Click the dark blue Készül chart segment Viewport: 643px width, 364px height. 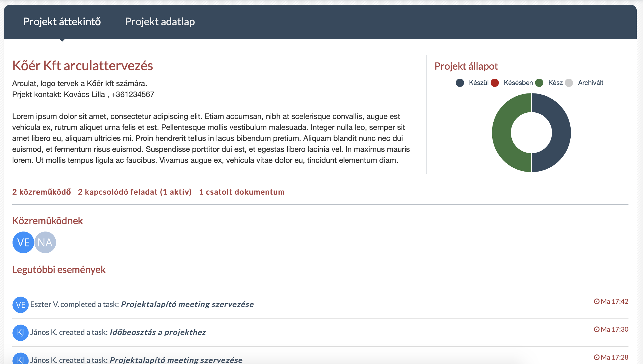point(561,133)
